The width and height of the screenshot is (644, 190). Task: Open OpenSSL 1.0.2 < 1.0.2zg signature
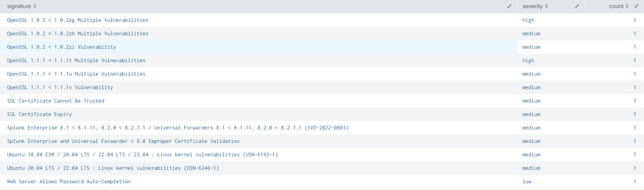point(78,20)
